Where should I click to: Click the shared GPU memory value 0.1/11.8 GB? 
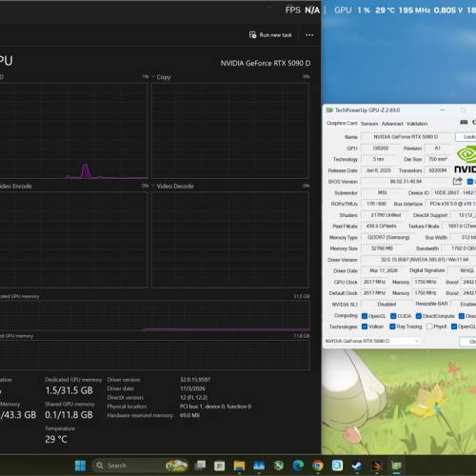click(x=69, y=415)
